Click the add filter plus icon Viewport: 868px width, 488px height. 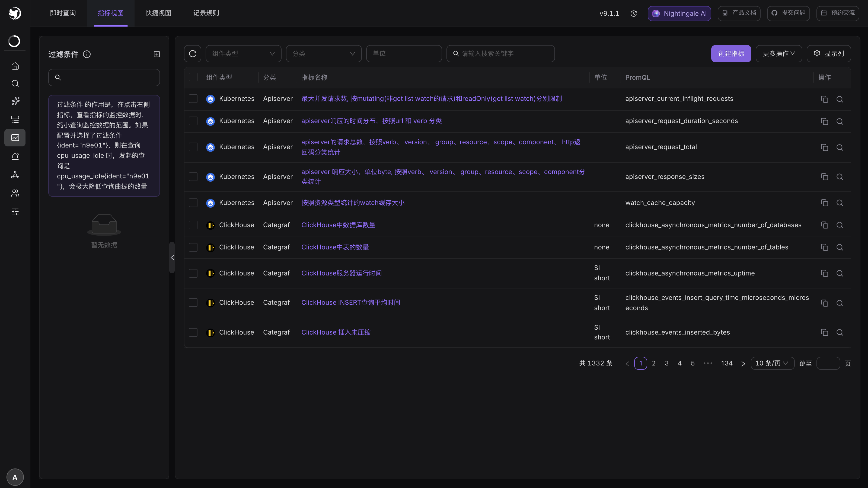click(157, 54)
